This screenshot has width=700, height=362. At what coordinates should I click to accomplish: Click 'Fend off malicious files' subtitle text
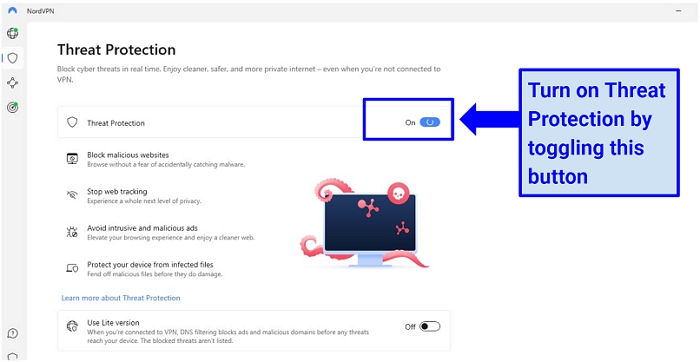155,274
